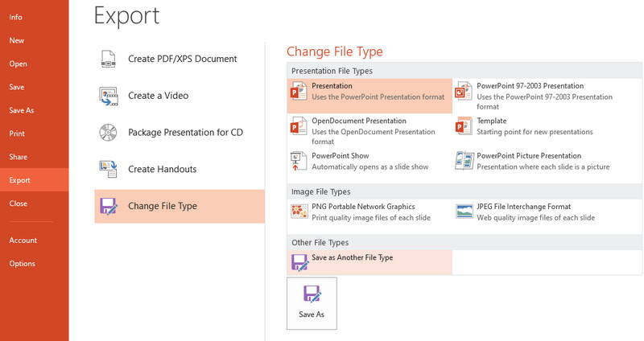Choose the Presentation file type option

(369, 96)
